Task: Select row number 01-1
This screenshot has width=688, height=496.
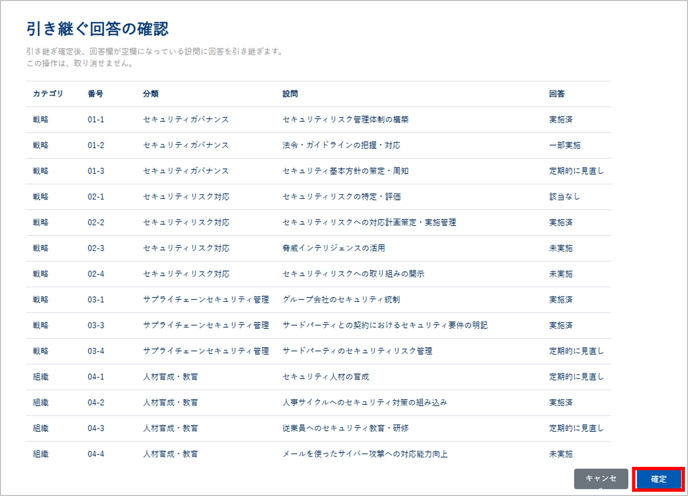Action: 96,119
